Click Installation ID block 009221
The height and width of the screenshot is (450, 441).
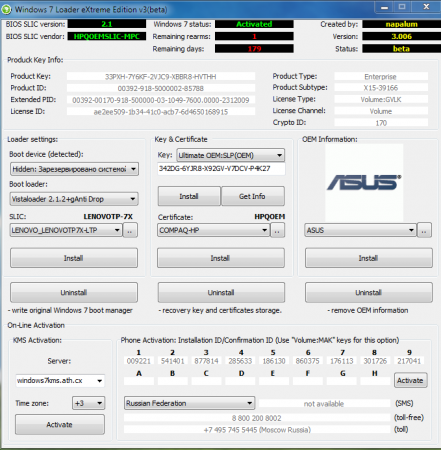pyautogui.click(x=139, y=361)
